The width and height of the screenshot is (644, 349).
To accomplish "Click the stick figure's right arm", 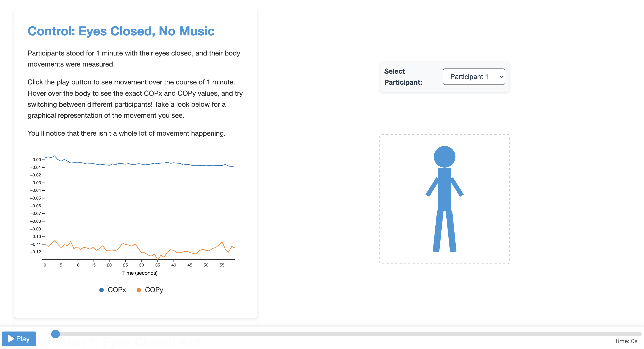I will point(457,187).
